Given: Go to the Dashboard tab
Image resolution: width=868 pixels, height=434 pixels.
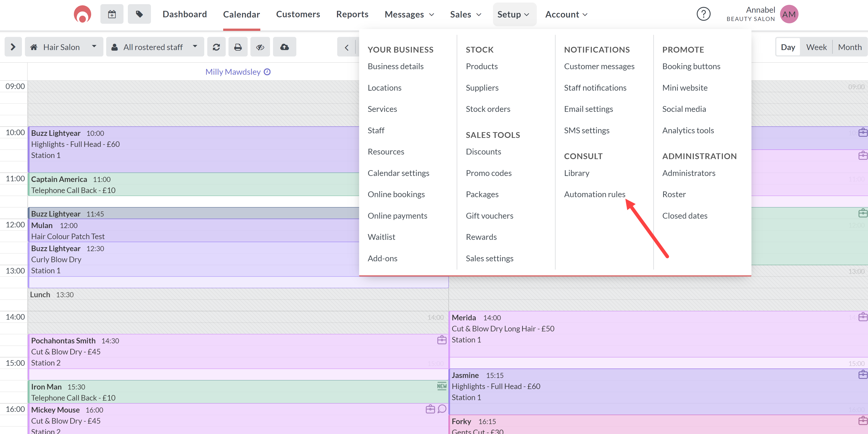Looking at the screenshot, I should (185, 14).
